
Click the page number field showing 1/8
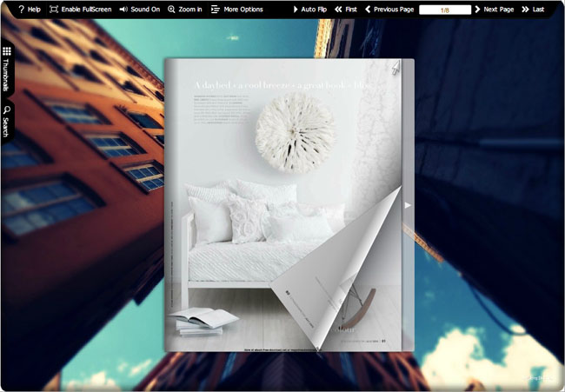445,10
